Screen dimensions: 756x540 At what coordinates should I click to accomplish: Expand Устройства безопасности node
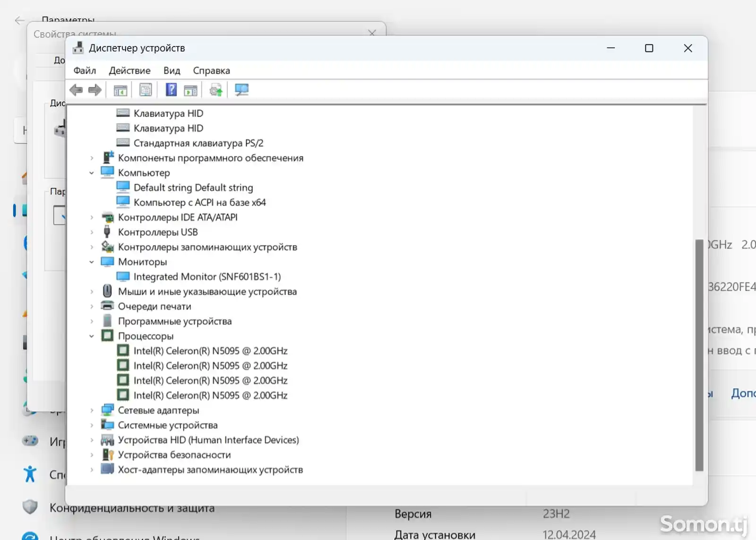[x=92, y=455]
